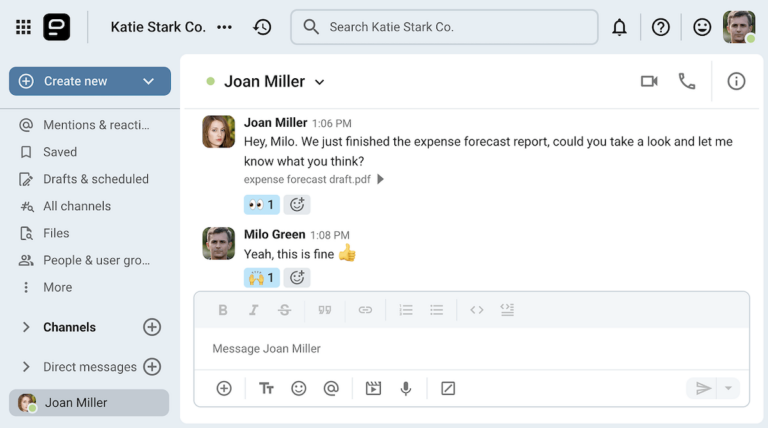Click Joan Miller's avatar in message
Viewport: 768px width, 428px height.
[218, 131]
